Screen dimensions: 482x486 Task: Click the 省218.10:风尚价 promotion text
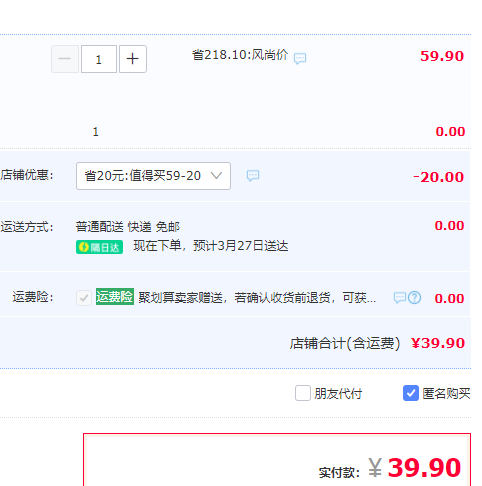[240, 55]
